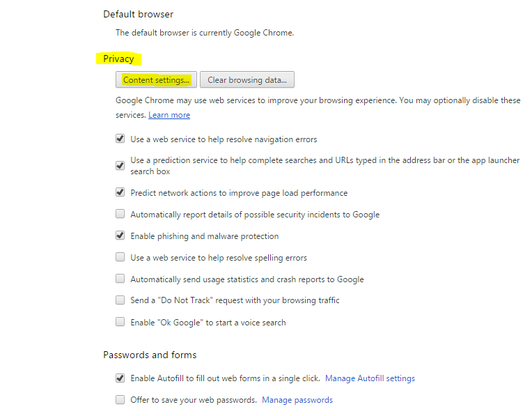The width and height of the screenshot is (532, 416).
Task: Uncheck navigation errors web service checkbox
Action: tap(120, 139)
